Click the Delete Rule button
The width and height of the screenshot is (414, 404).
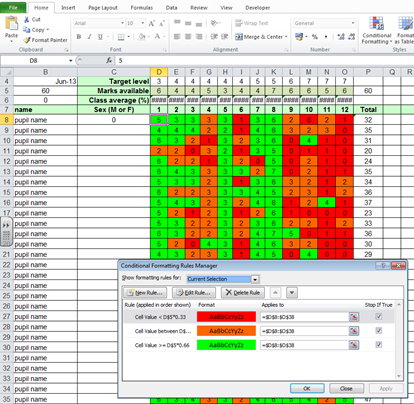pos(243,293)
